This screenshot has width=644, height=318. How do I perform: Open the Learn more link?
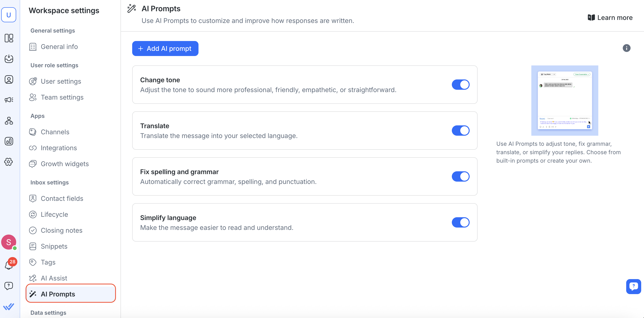pyautogui.click(x=610, y=18)
